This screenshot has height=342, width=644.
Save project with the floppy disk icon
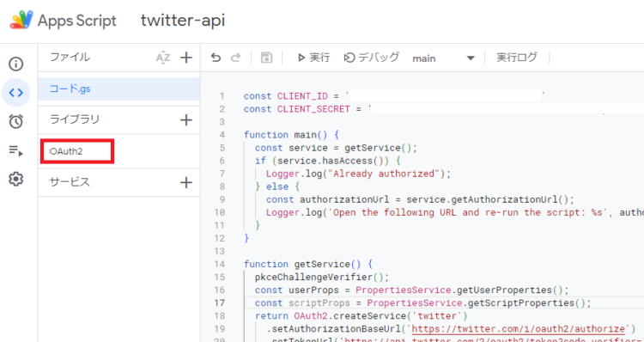267,58
